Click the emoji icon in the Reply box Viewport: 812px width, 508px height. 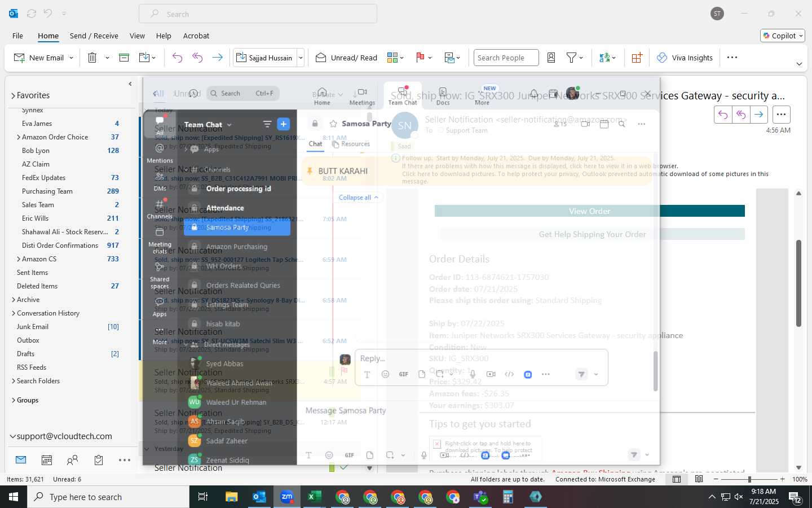(x=385, y=374)
